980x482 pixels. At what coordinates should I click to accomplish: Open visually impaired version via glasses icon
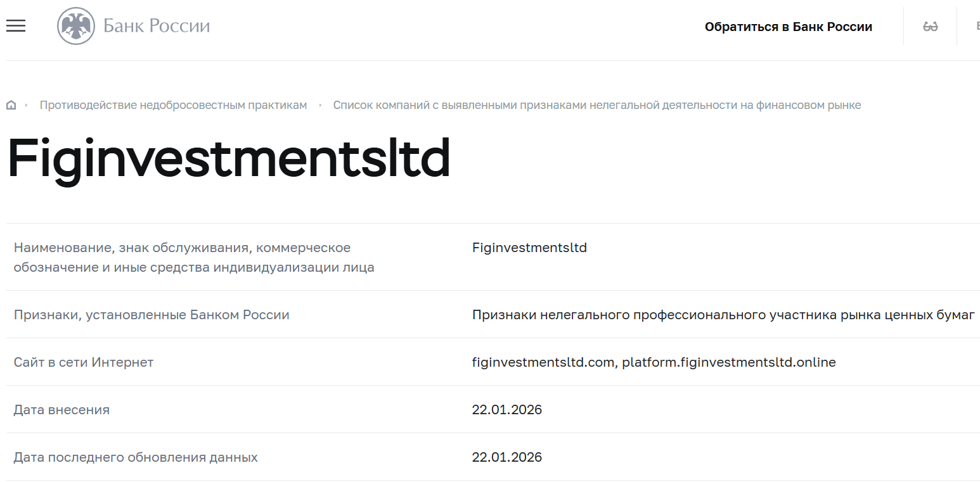click(930, 26)
